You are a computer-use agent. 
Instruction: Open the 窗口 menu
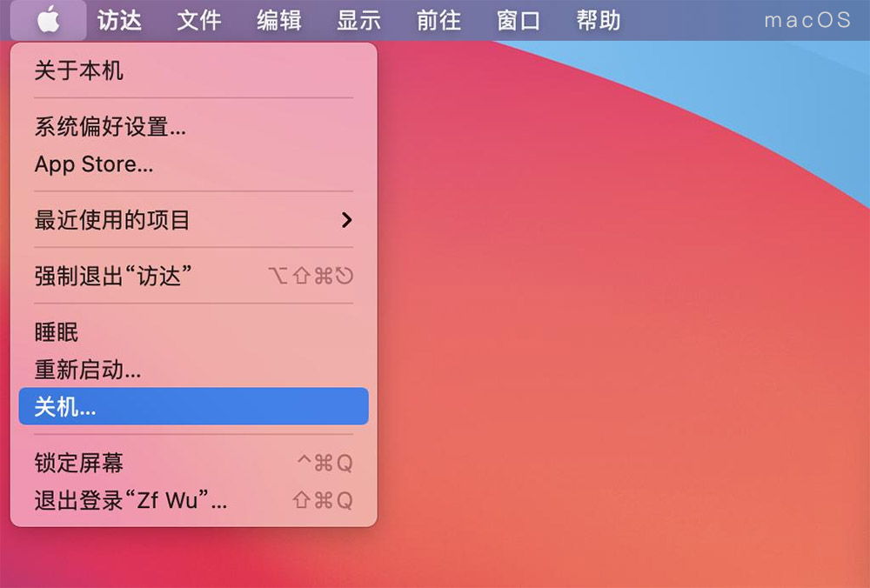point(519,21)
